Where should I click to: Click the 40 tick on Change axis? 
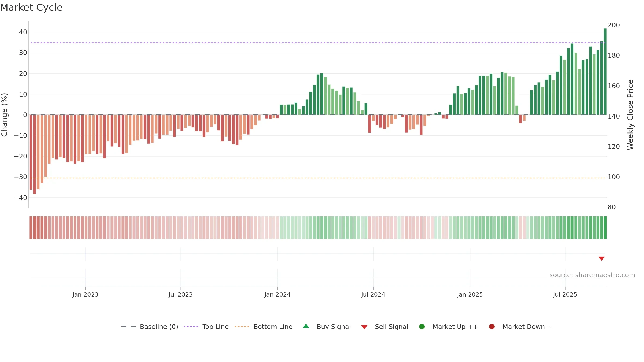(23, 32)
